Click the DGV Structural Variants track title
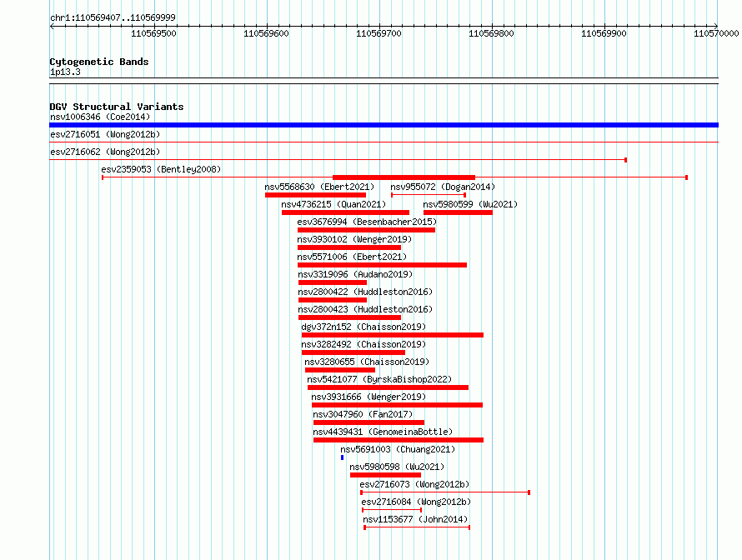Screen dimensions: 742x560 click(117, 107)
